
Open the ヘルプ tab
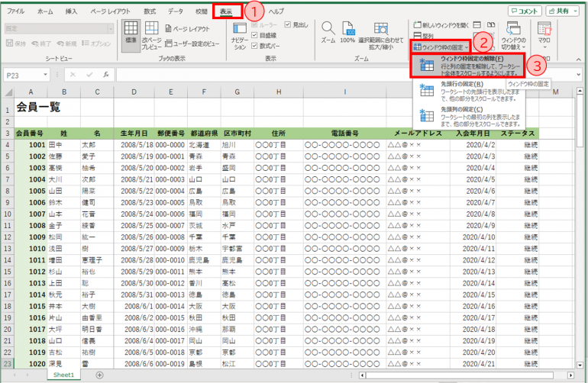click(x=276, y=11)
